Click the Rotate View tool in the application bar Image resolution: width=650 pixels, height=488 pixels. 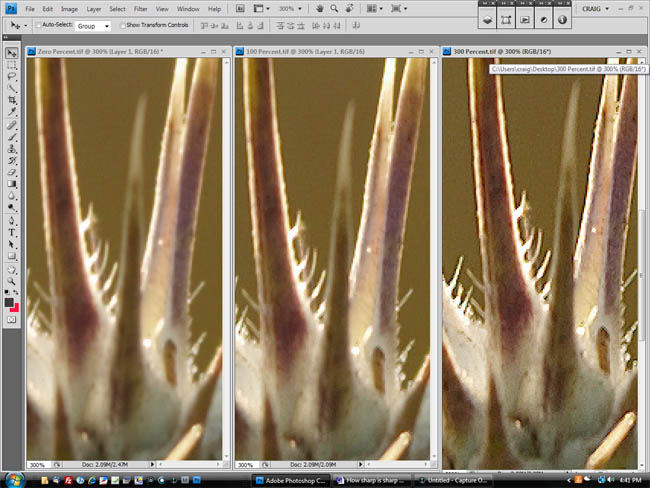coord(349,8)
